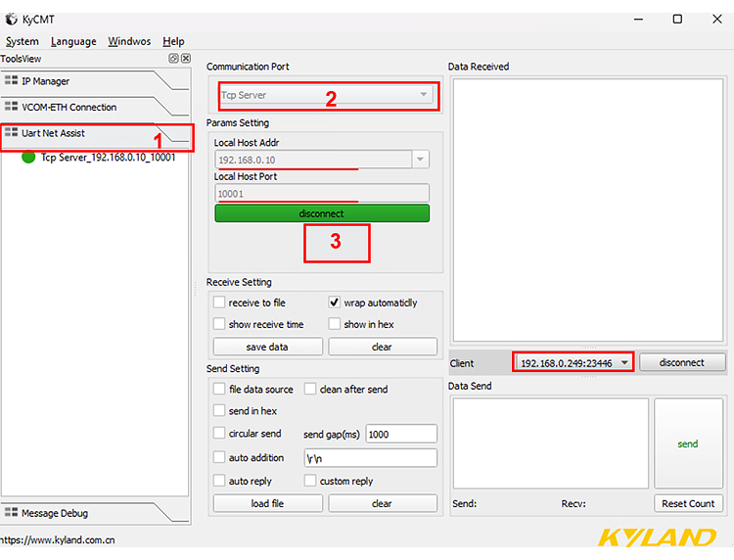Open the Local Host Addr dropdown

click(x=421, y=160)
